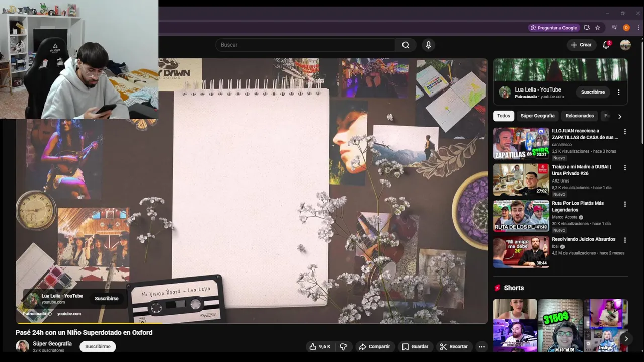Click youtube.com link on video ad overlay

click(x=69, y=314)
